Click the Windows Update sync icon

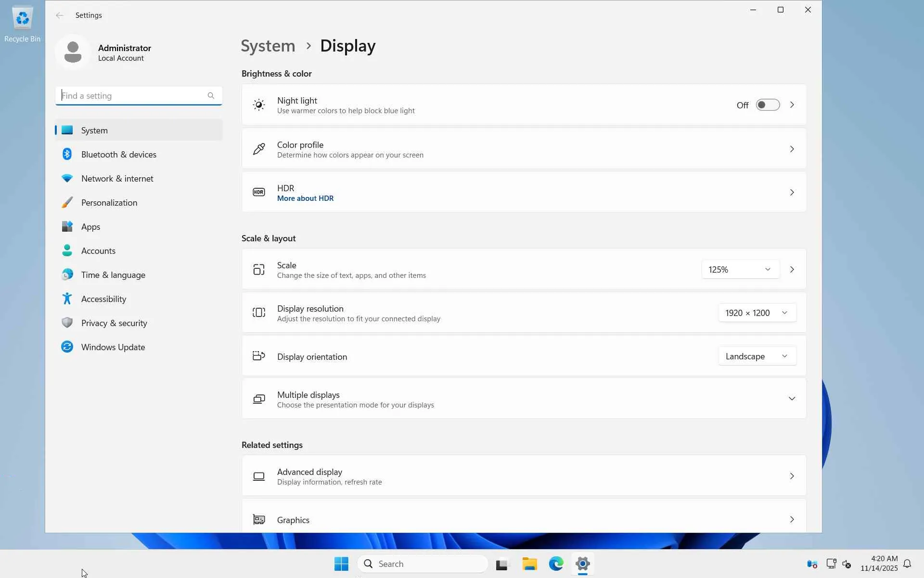point(67,347)
